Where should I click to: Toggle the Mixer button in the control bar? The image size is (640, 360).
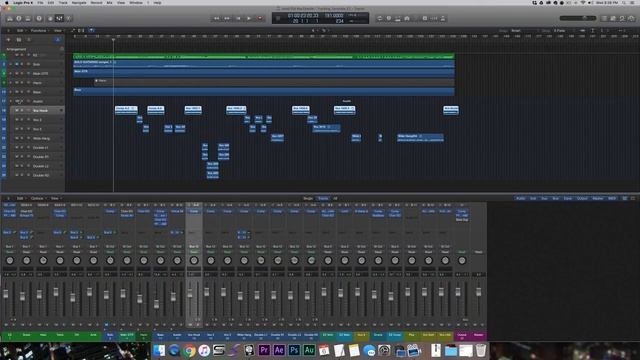60,18
